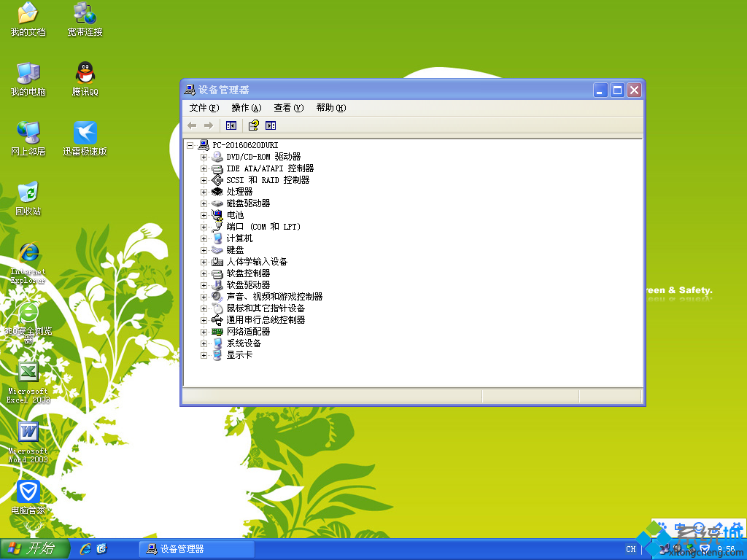Click the Help toolbar icon in 设备管理器
747x560 pixels.
[x=252, y=125]
